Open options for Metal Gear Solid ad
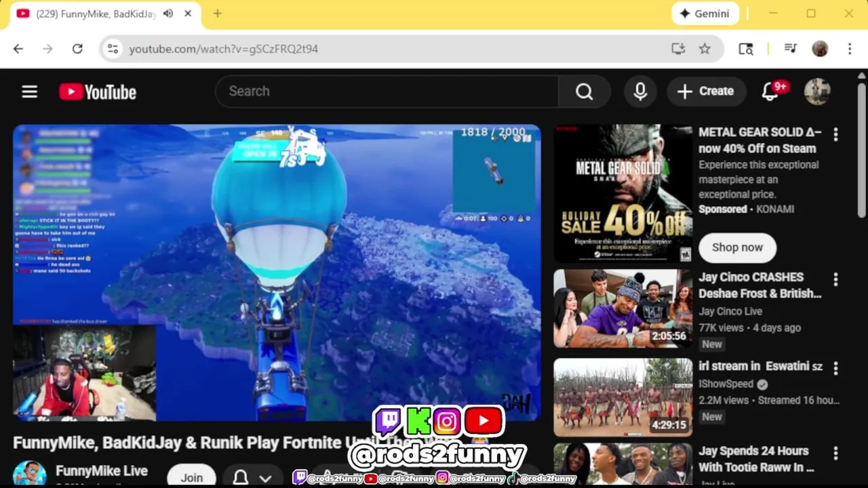Image resolution: width=868 pixels, height=488 pixels. coord(835,135)
